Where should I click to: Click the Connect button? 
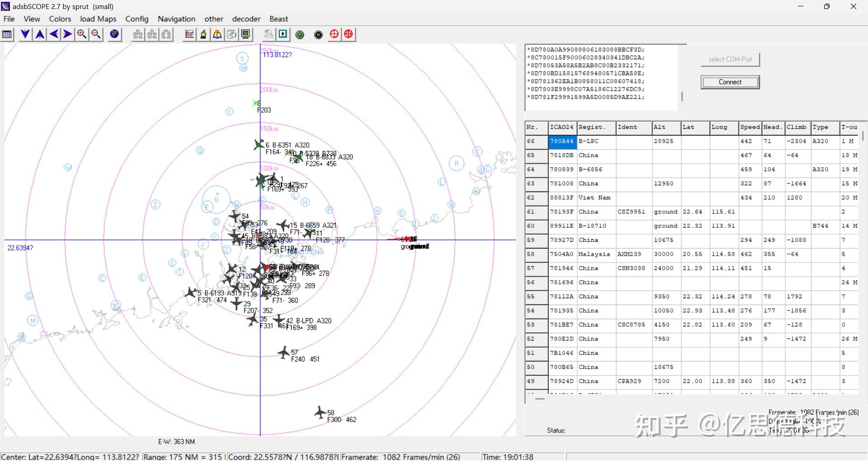coord(730,82)
